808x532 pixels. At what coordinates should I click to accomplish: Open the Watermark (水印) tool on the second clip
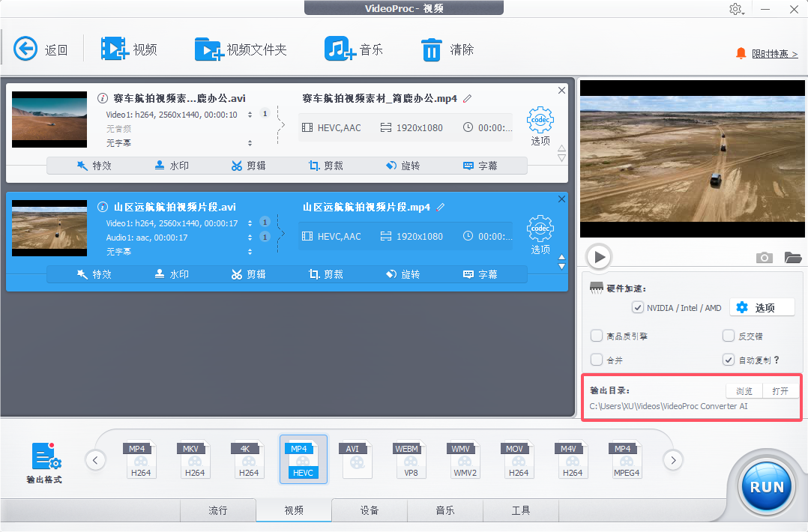tap(171, 273)
